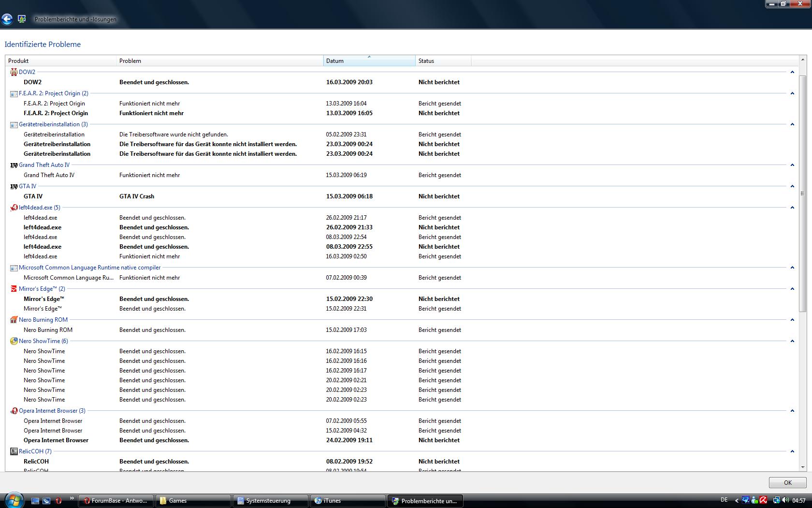Click the Mirror's Edge group icon
Image resolution: width=812 pixels, height=508 pixels.
coord(14,289)
